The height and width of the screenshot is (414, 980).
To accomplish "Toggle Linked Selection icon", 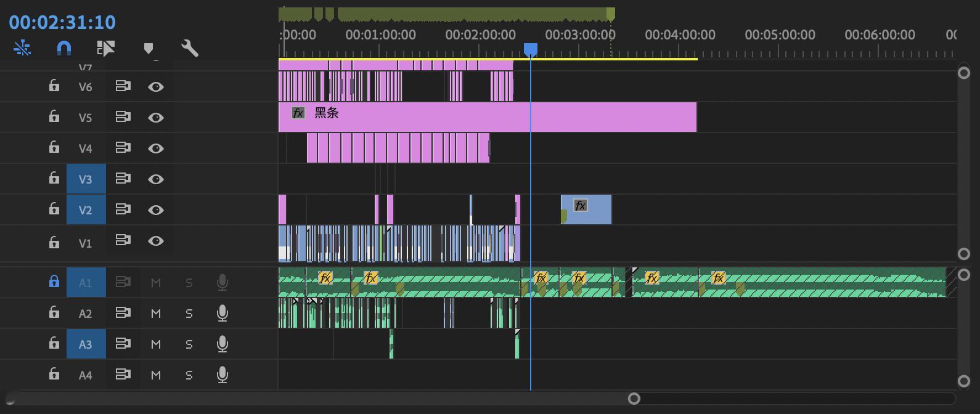I will point(106,48).
